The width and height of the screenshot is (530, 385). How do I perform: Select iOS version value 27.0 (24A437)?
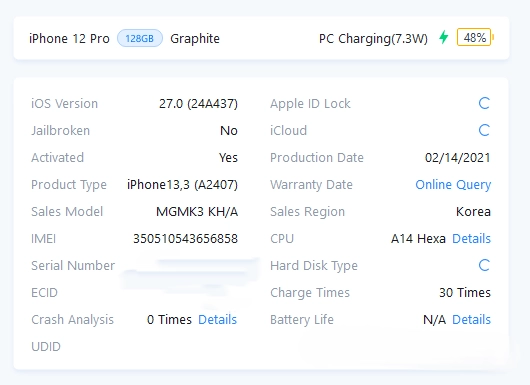[198, 104]
